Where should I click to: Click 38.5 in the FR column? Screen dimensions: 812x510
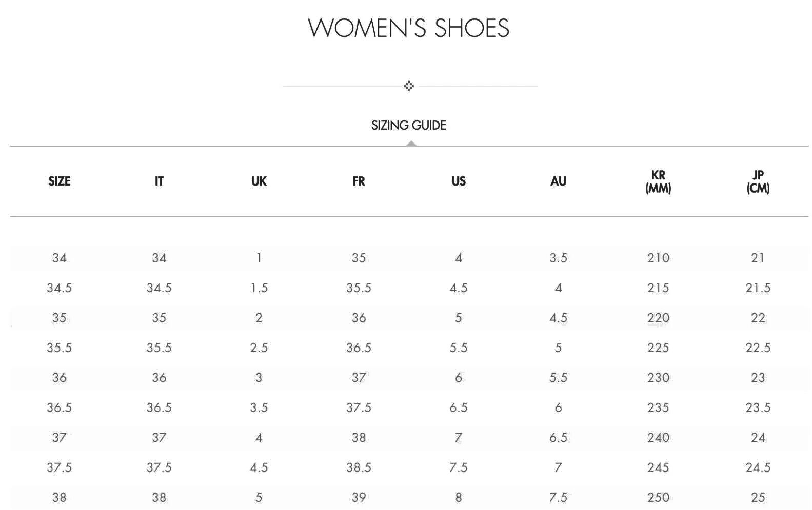[359, 467]
